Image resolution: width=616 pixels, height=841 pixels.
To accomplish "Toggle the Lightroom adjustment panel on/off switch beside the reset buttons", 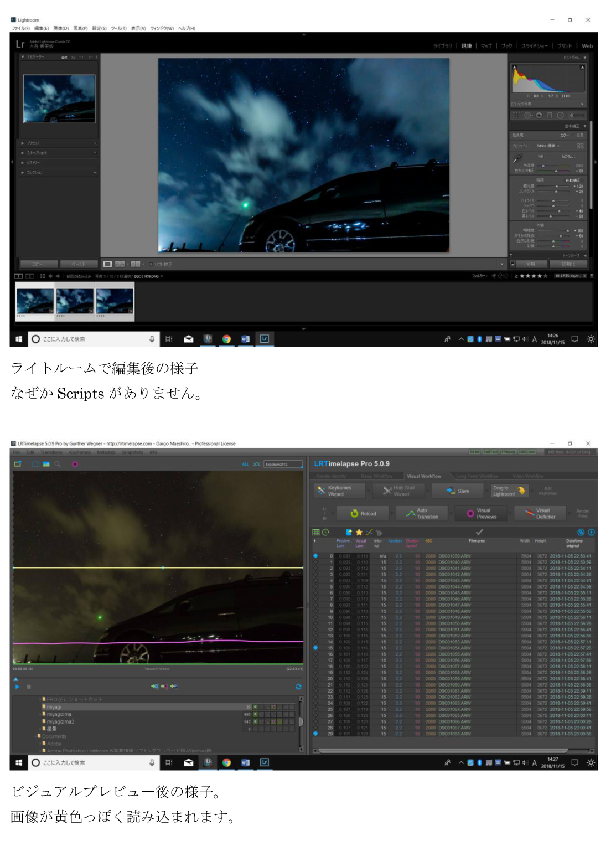I will [x=513, y=264].
